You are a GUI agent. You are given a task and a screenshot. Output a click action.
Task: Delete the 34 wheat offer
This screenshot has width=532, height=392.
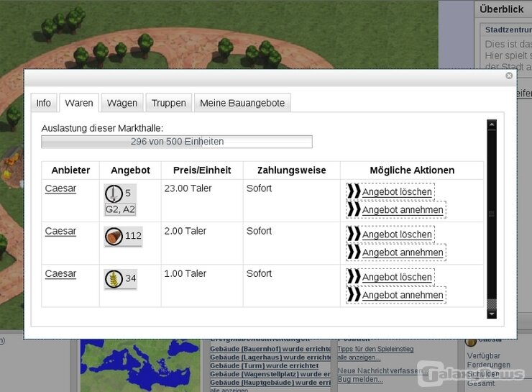pyautogui.click(x=397, y=277)
